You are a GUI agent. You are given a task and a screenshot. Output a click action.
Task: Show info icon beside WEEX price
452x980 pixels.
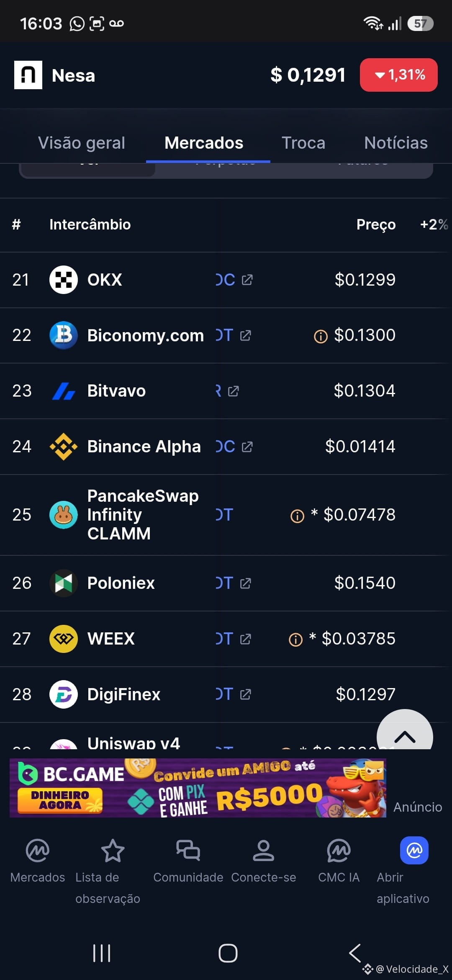tap(295, 640)
